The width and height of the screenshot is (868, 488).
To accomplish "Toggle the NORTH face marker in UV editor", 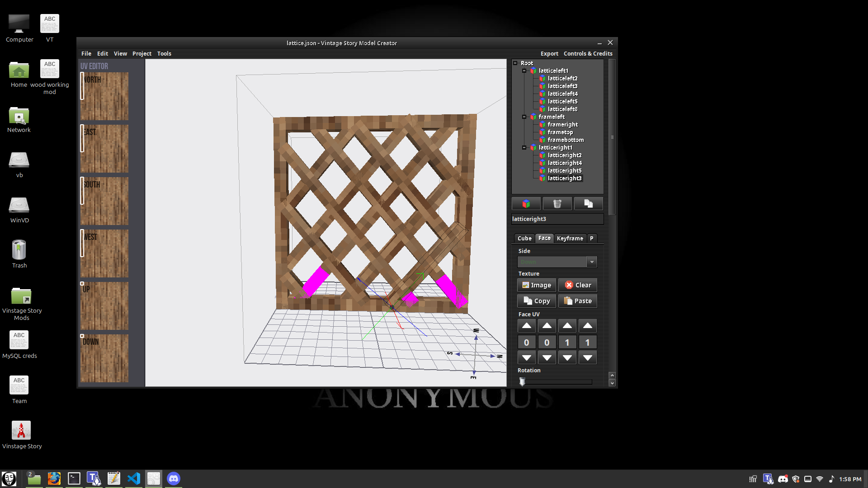I will click(82, 86).
